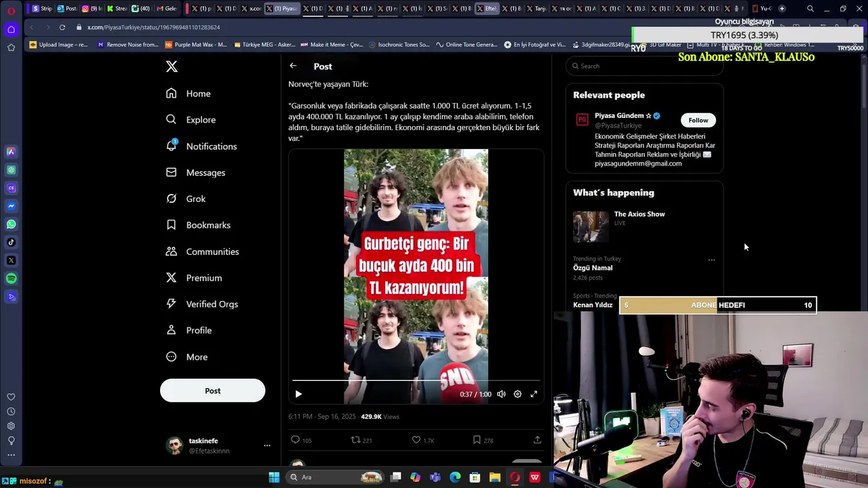Share the post via share icon
868x488 pixels.
(537, 440)
